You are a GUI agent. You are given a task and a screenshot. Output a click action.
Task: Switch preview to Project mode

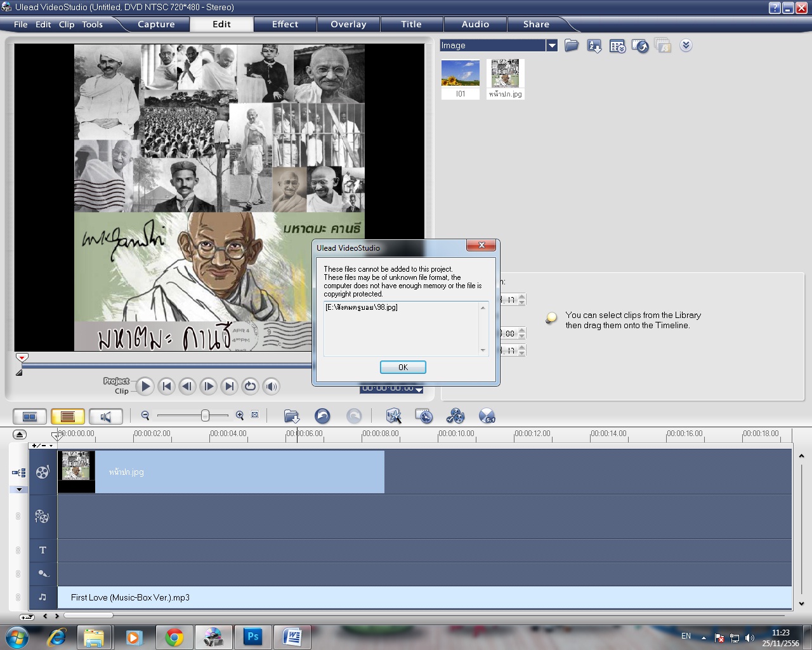[x=116, y=381]
